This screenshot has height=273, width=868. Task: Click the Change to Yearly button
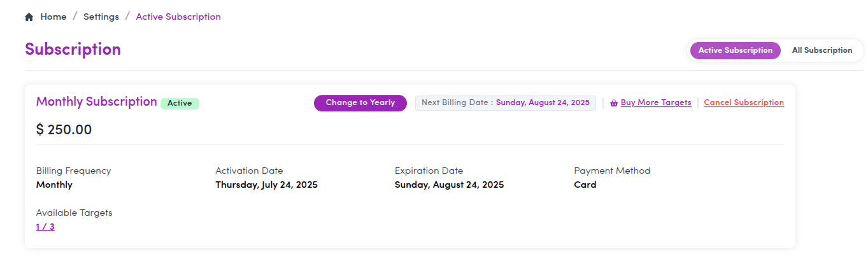point(360,102)
